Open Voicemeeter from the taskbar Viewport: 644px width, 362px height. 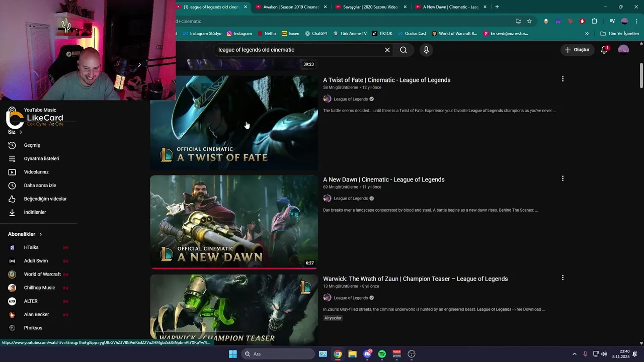pyautogui.click(x=396, y=354)
